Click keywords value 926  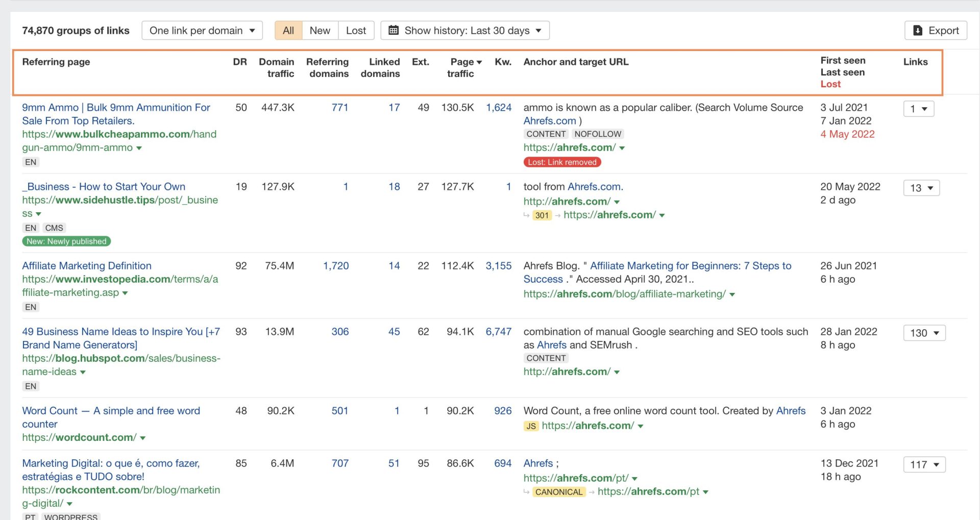(503, 411)
